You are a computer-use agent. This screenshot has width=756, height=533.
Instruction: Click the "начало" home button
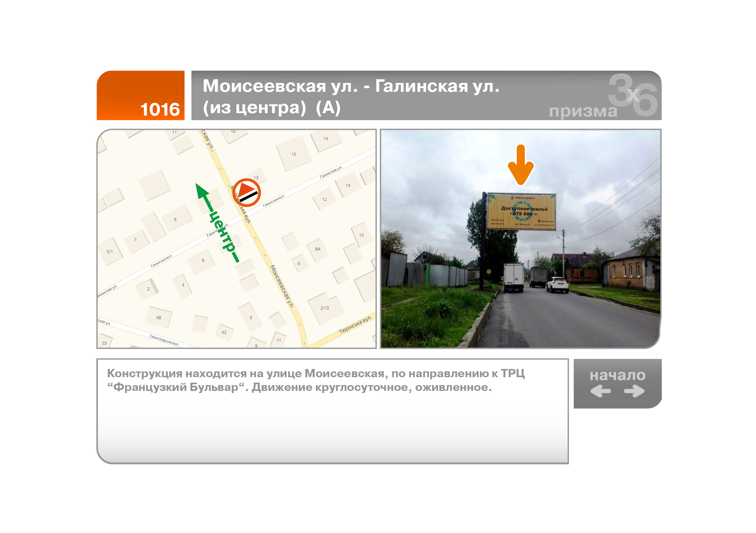point(617,376)
